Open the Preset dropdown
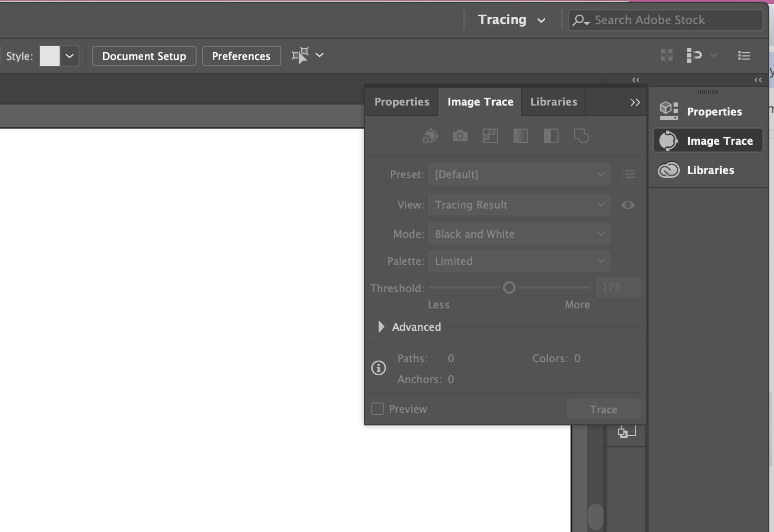 point(519,174)
